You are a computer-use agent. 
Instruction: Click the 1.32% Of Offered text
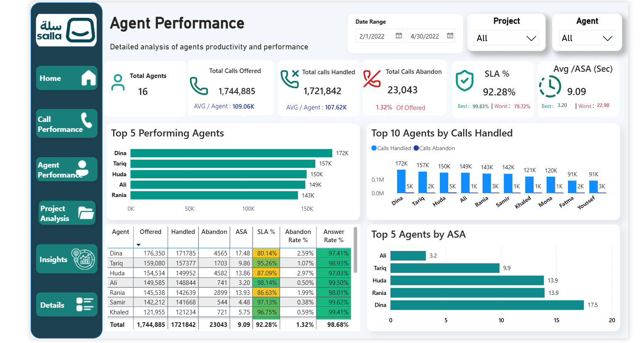[400, 107]
